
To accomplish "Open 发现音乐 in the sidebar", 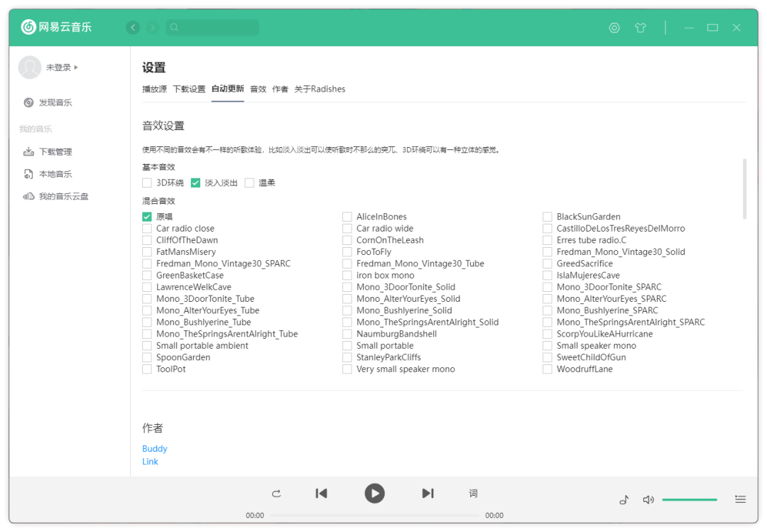I will coord(48,102).
